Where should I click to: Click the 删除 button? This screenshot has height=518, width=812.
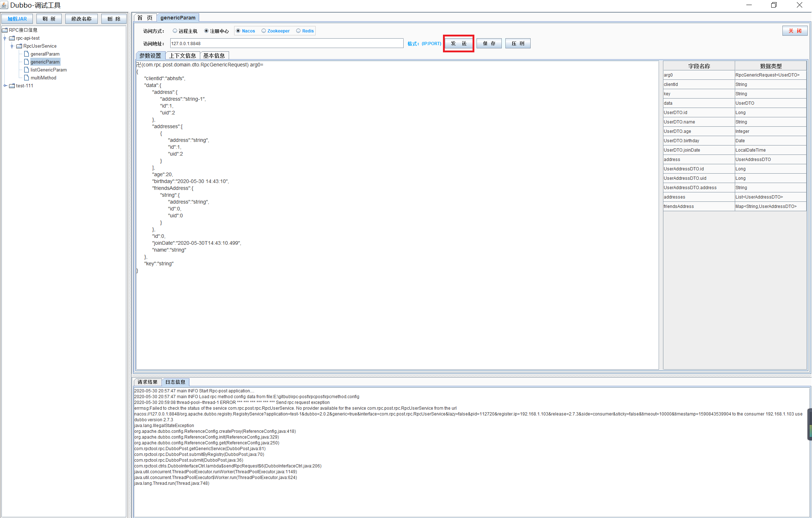114,19
